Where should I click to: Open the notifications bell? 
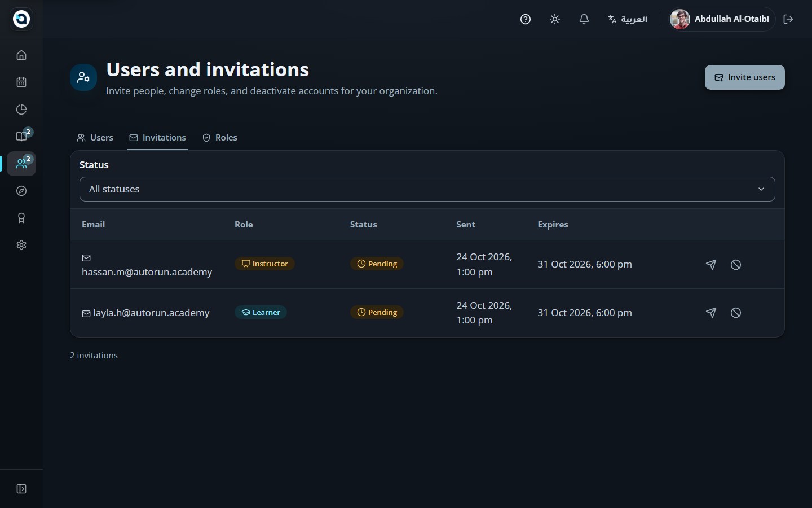(584, 19)
